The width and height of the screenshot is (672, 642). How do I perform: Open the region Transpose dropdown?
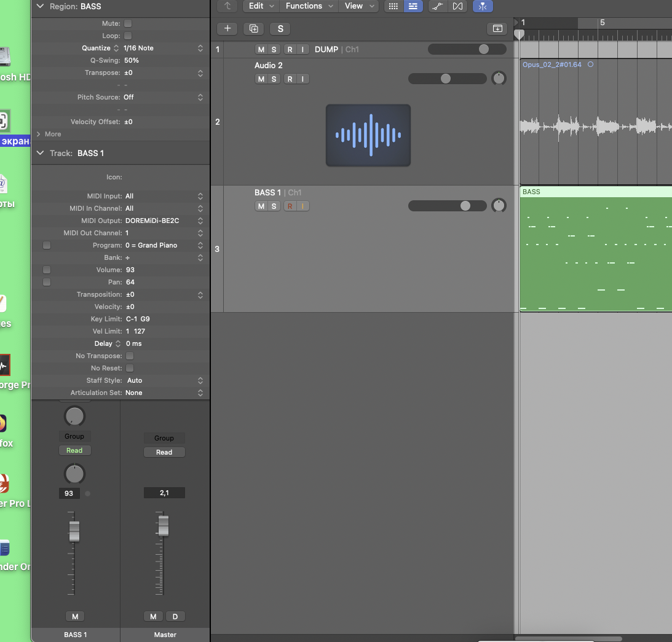[163, 73]
